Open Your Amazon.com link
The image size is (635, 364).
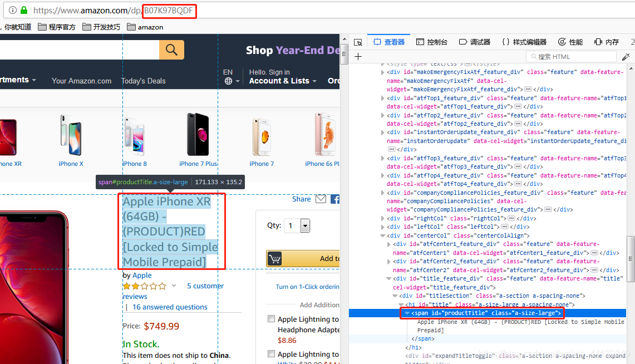[81, 81]
